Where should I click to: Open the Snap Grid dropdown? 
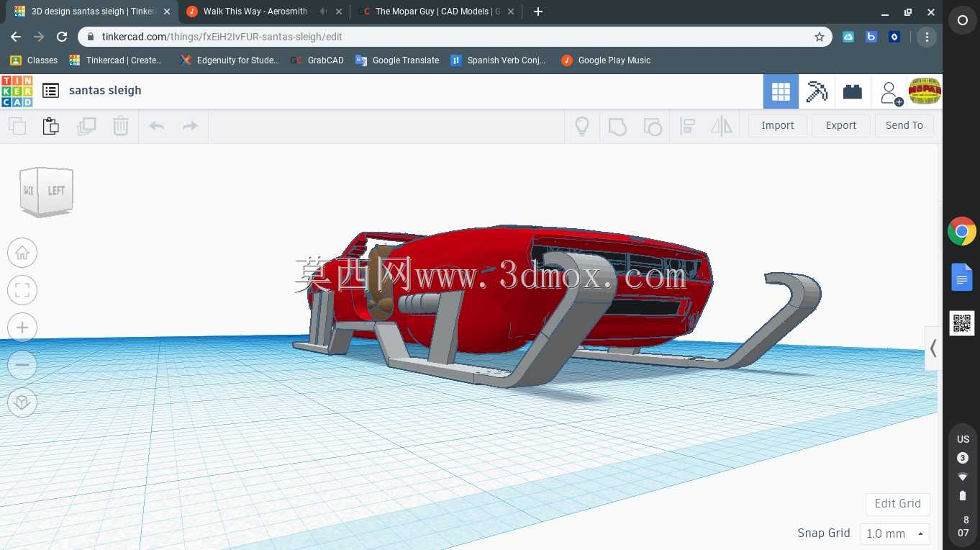pyautogui.click(x=895, y=533)
